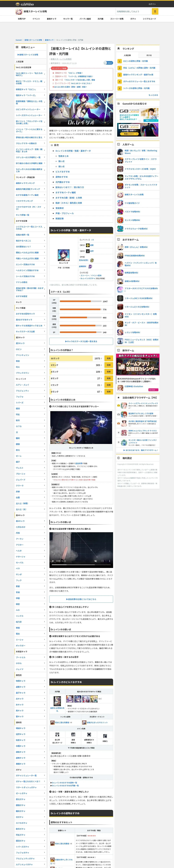Screen dimensions: 174x868
Task: Vote for SSランク
Action: 108,358
